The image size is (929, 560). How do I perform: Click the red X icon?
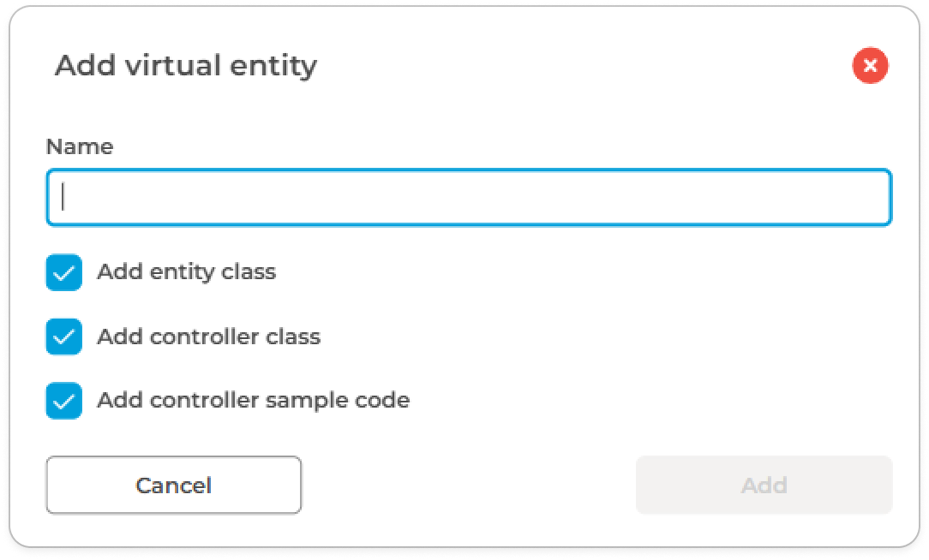coord(870,66)
